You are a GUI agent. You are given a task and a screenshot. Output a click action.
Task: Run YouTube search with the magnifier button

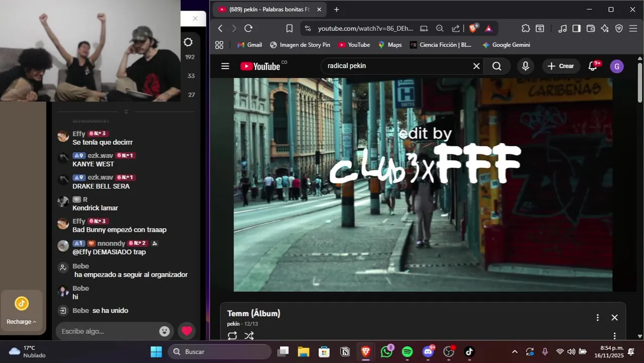click(x=497, y=66)
